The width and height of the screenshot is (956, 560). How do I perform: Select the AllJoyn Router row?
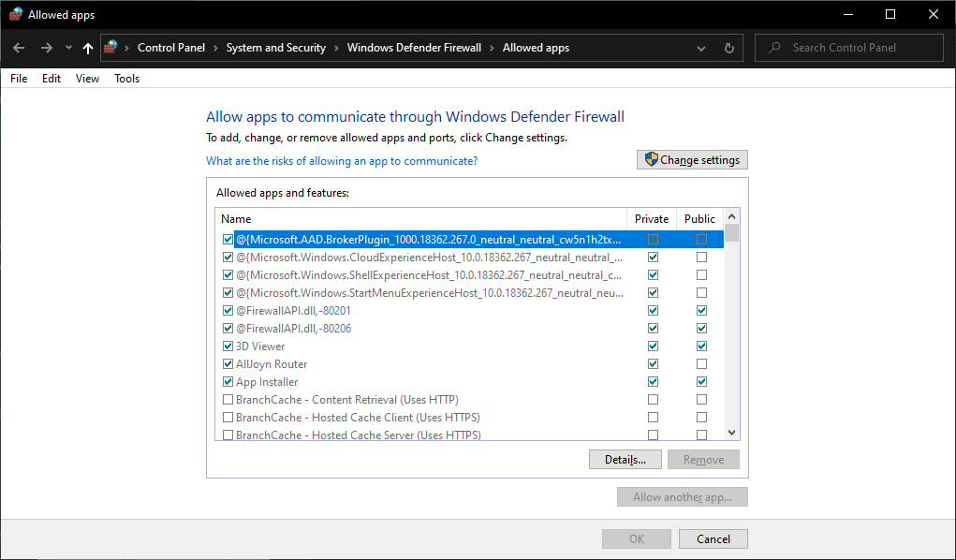pos(469,364)
